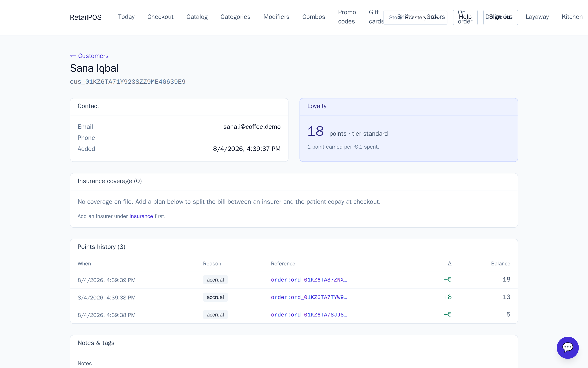Open the Today nav item
Viewport: 588px width, 368px height.
pyautogui.click(x=126, y=17)
